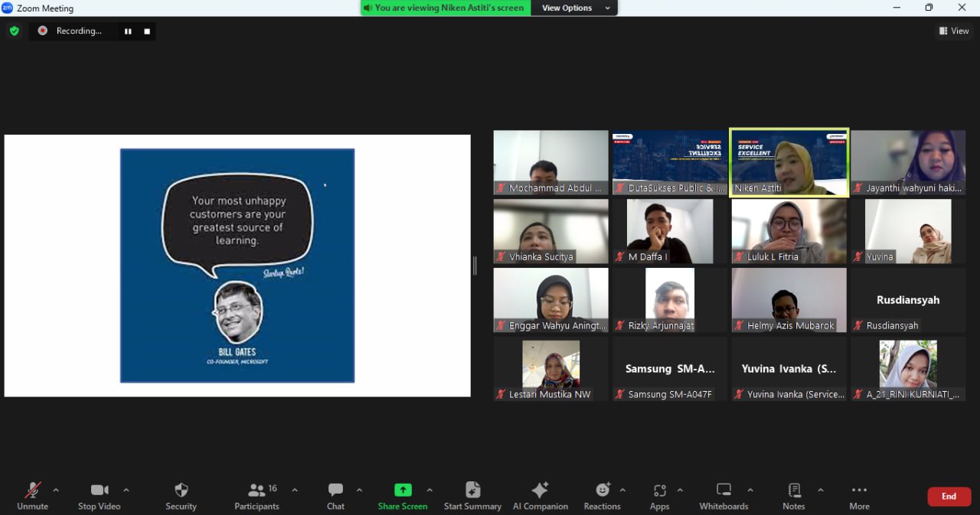The image size is (980, 515).
Task: Click the More options button
Action: click(x=859, y=496)
